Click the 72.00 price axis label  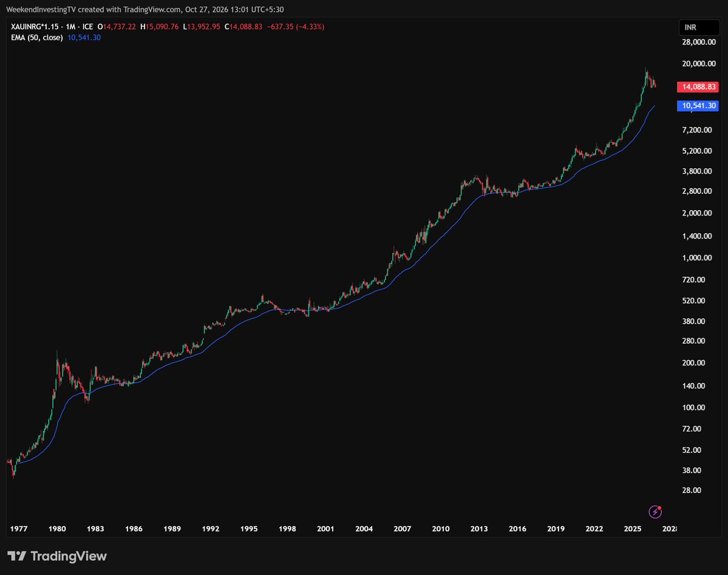pyautogui.click(x=692, y=429)
